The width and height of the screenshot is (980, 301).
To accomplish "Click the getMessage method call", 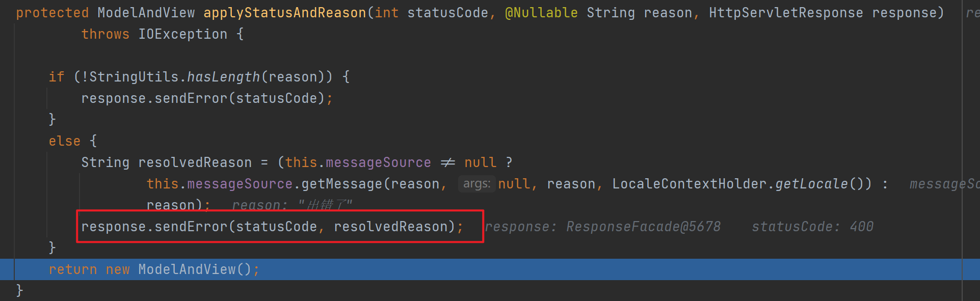I will point(341,184).
